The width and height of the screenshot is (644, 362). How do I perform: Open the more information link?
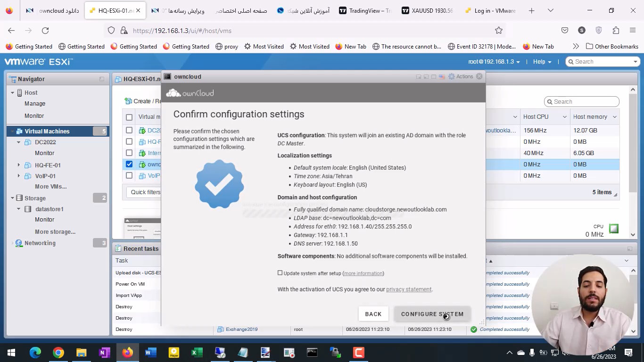click(x=363, y=273)
